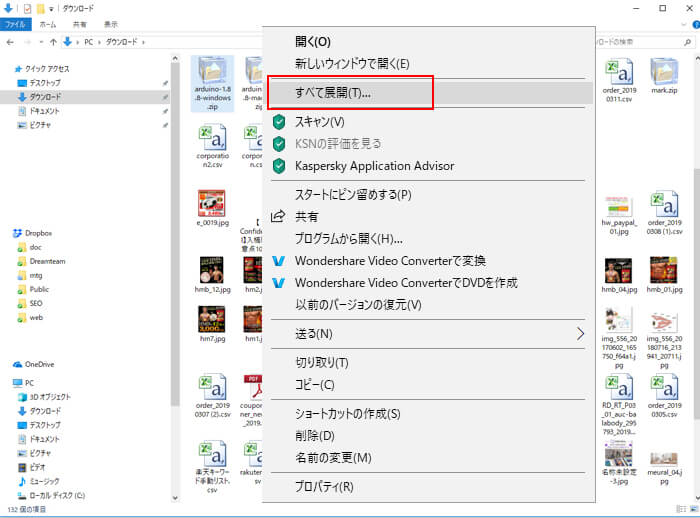Open the ファイル tab
The height and width of the screenshot is (518, 700).
click(16, 24)
